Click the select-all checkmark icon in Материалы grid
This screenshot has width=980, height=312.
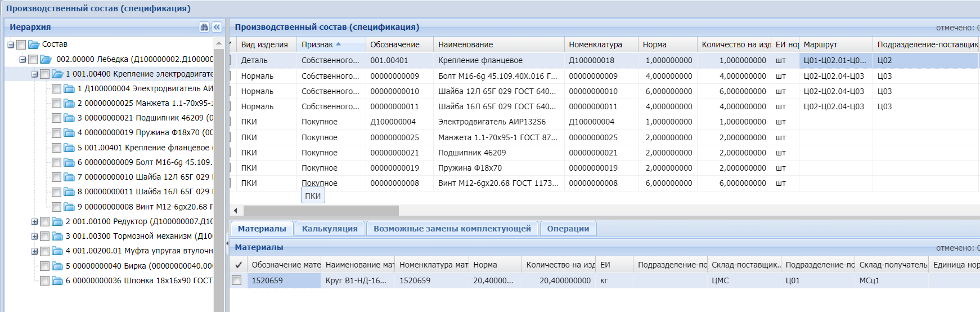[239, 265]
